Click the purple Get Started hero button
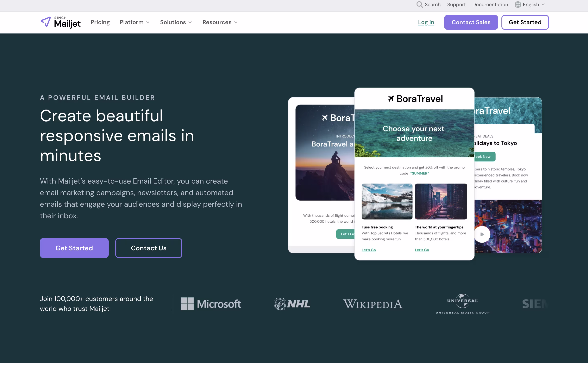The width and height of the screenshot is (588, 370). pos(74,248)
